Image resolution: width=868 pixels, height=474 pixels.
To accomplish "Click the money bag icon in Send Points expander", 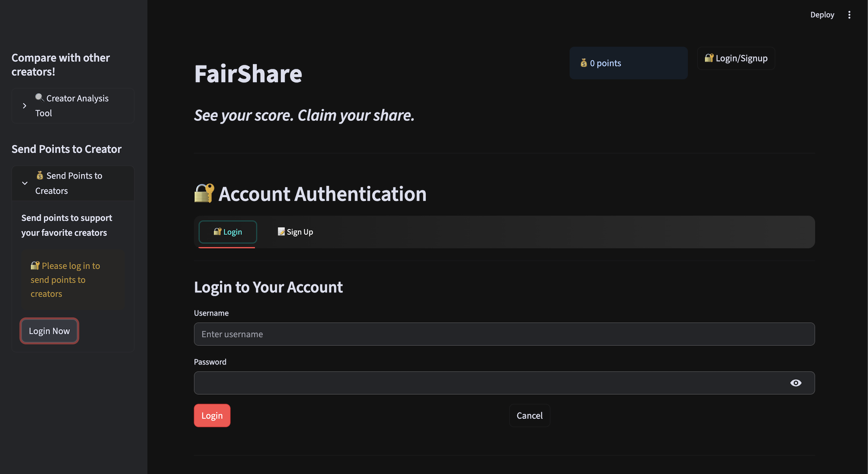I will click(x=40, y=175).
